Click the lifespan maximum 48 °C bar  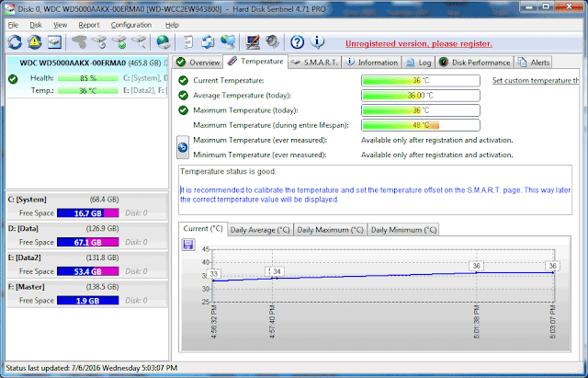click(421, 125)
